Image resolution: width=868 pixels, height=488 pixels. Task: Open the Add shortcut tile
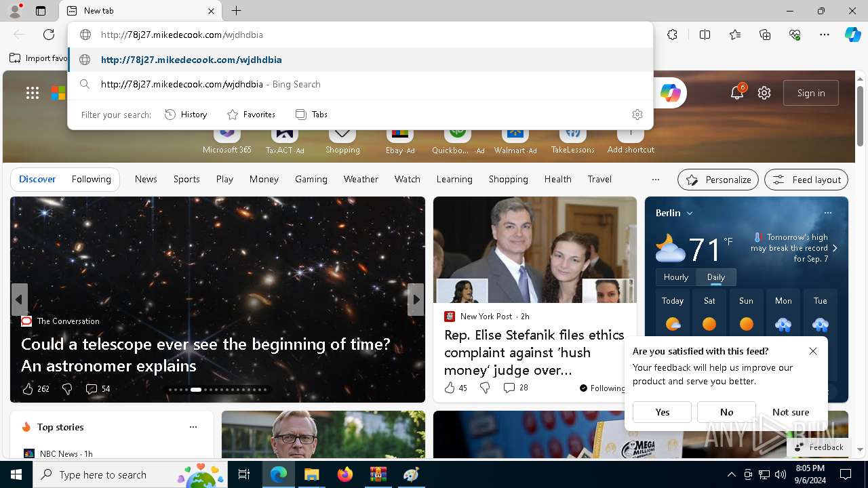coord(631,140)
